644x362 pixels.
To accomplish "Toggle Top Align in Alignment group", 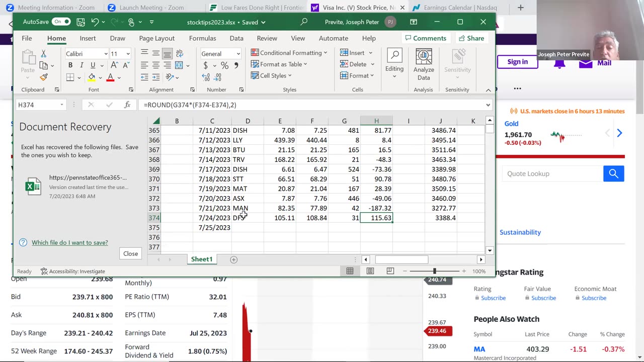I will (x=144, y=53).
